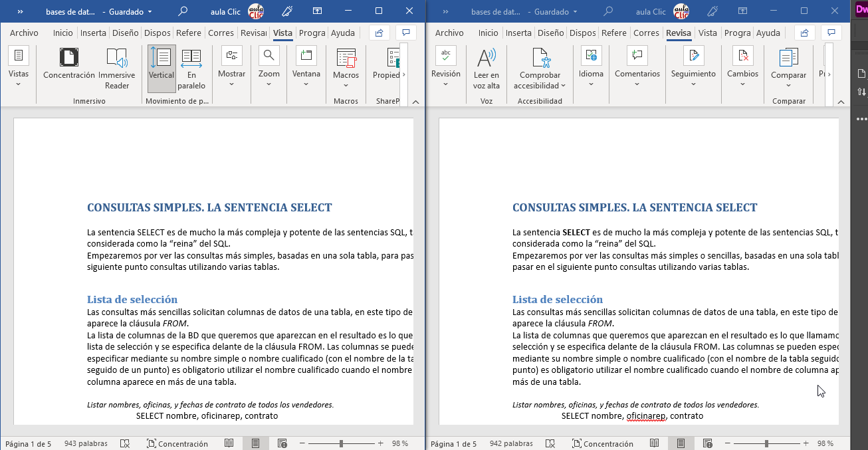Expand the Ventana options in left window
This screenshot has width=868, height=450.
click(x=306, y=68)
